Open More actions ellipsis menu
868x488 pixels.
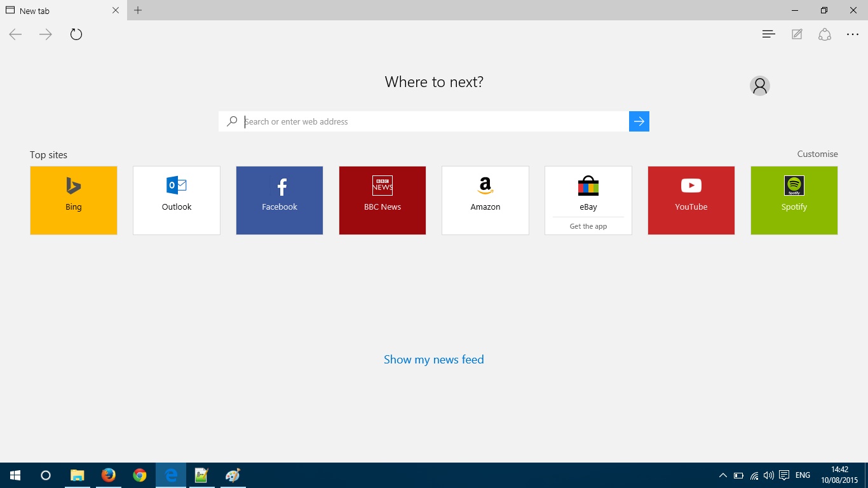(853, 34)
